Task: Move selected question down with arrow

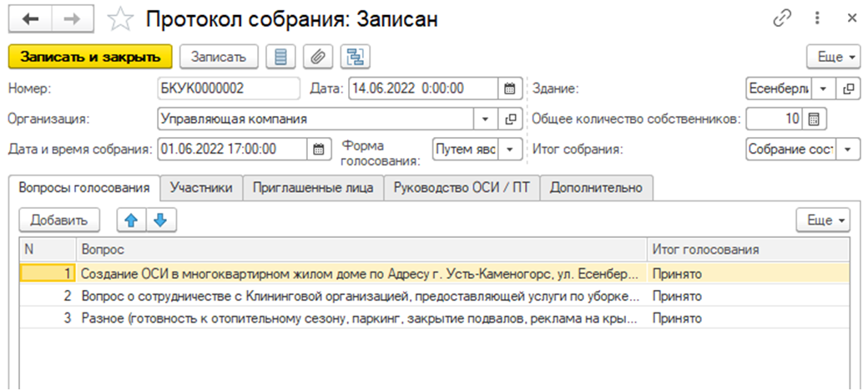Action: (x=160, y=221)
